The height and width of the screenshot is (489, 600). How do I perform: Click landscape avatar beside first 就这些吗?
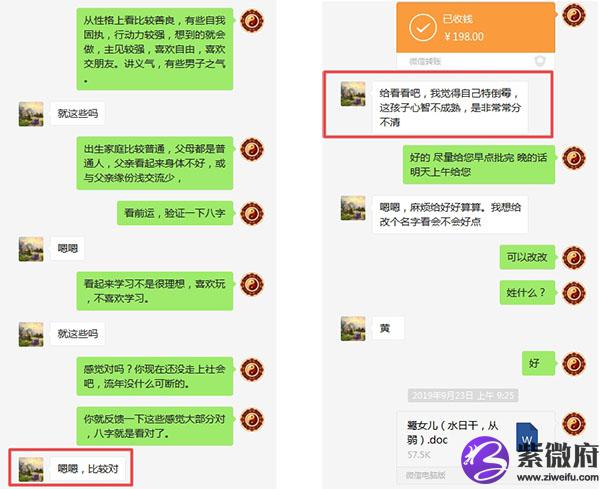click(31, 114)
